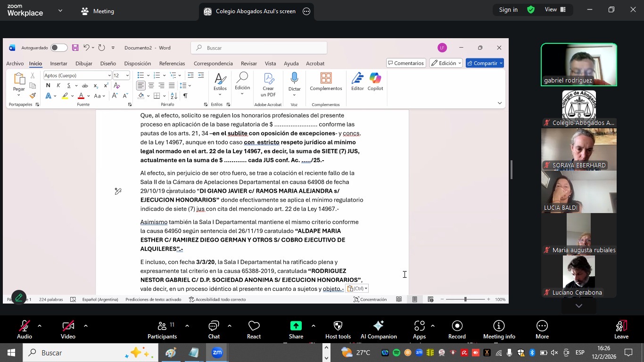Expand the Zoom Workplace dropdown chevron

pos(60,10)
